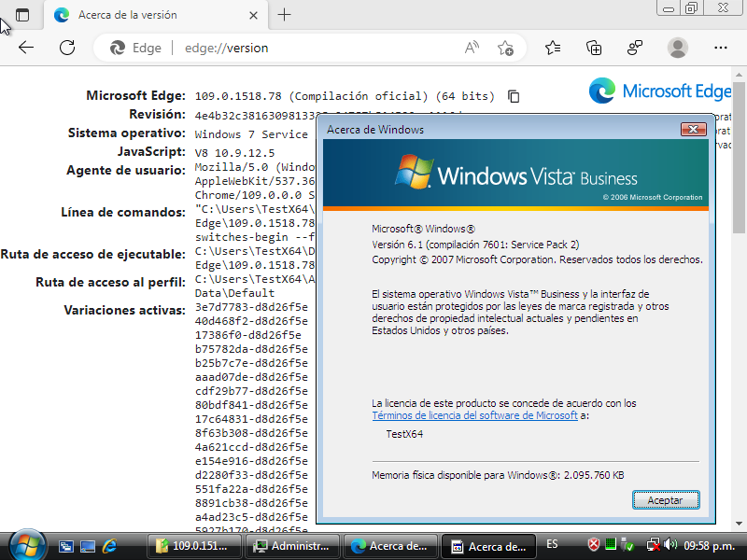Image resolution: width=747 pixels, height=560 pixels.
Task: Click the variation "e154e916-d8d26f5e"
Action: 251,461
